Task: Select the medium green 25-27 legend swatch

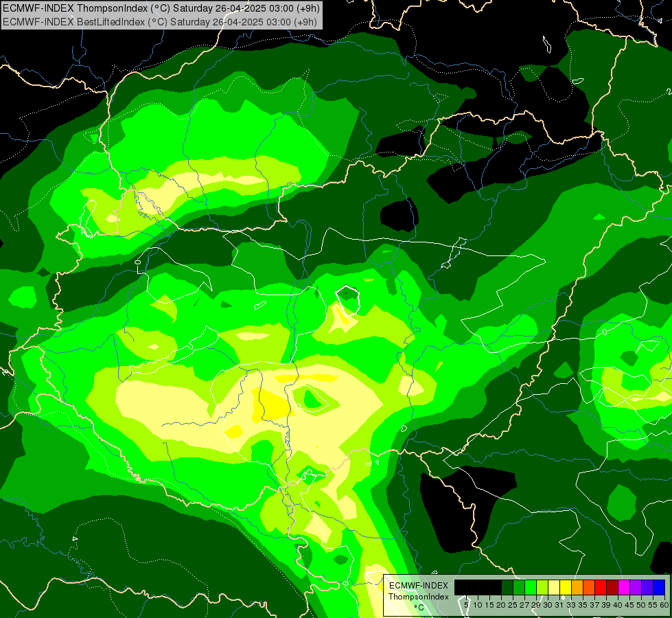Action: [x=519, y=588]
